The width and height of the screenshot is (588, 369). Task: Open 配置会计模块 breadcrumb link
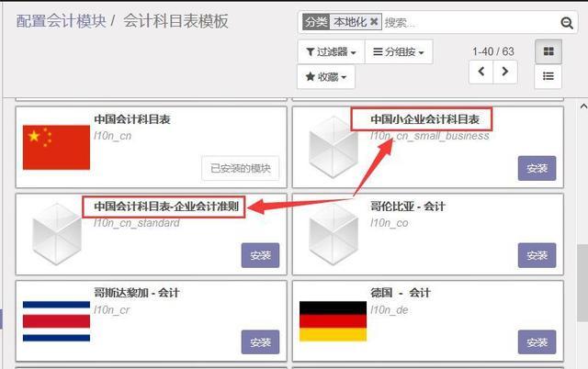62,21
